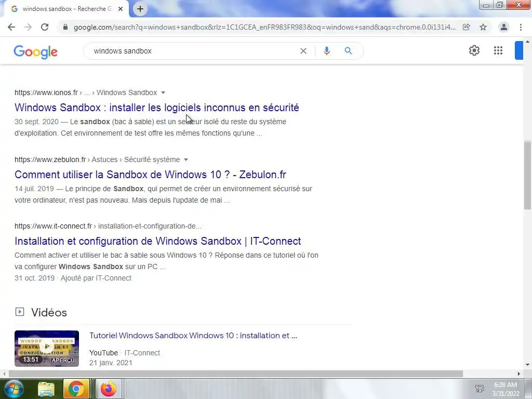Viewport: 532px width, 399px height.
Task: Expand the ionos.fr result options arrow
Action: tap(163, 92)
